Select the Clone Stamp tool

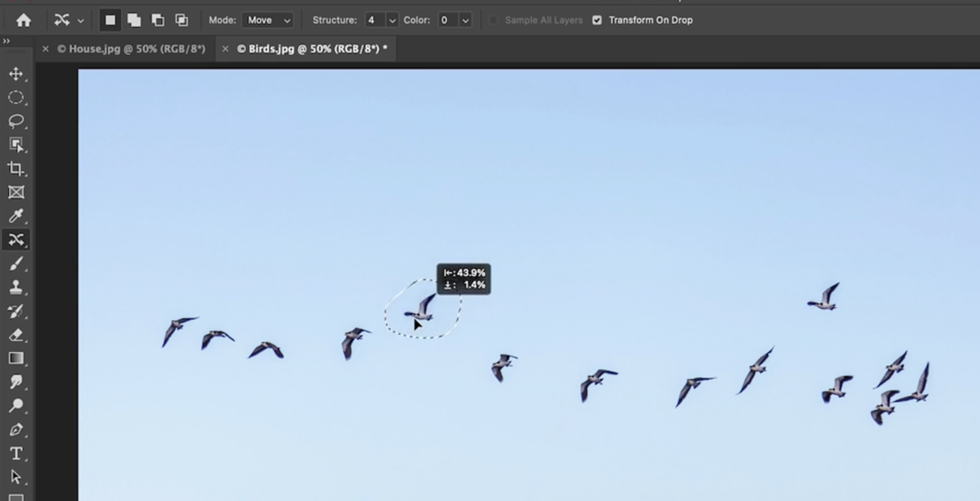point(16,287)
